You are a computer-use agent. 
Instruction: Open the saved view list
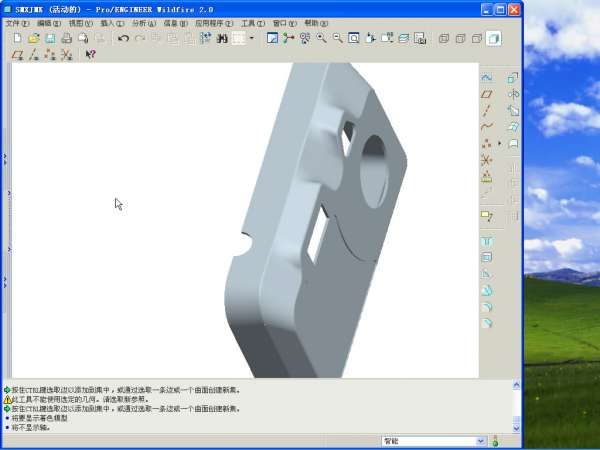[x=387, y=38]
